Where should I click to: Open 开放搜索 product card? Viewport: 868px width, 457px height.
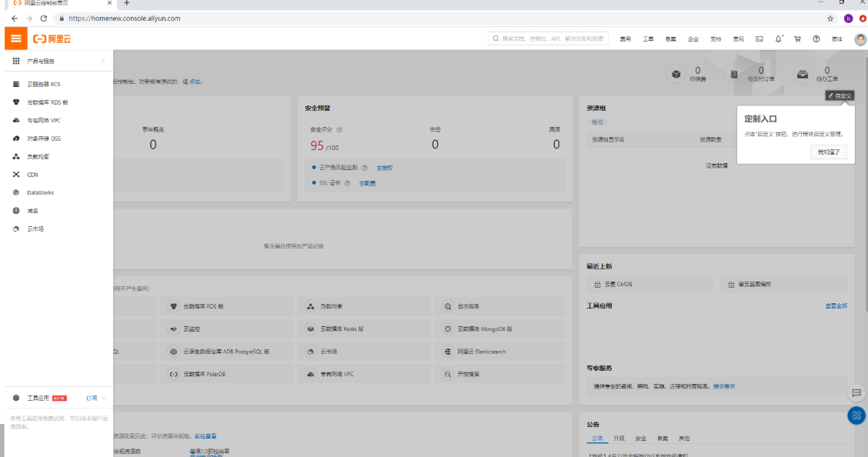(501, 374)
